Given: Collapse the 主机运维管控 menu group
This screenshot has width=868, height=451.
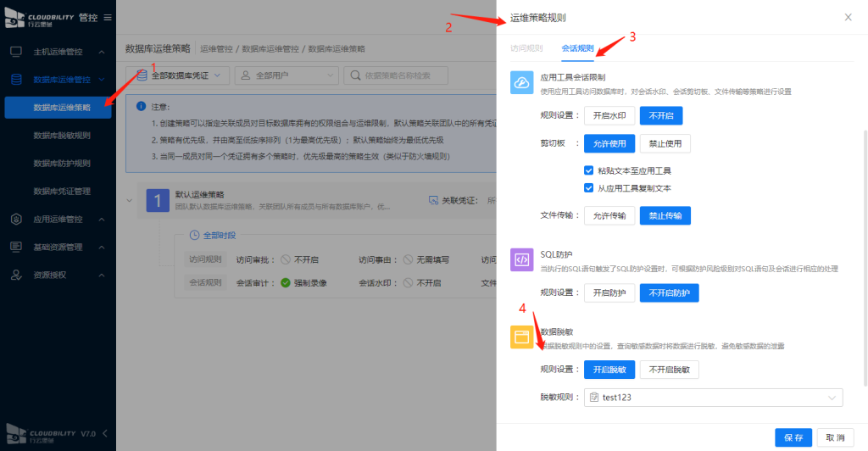Looking at the screenshot, I should click(x=101, y=52).
